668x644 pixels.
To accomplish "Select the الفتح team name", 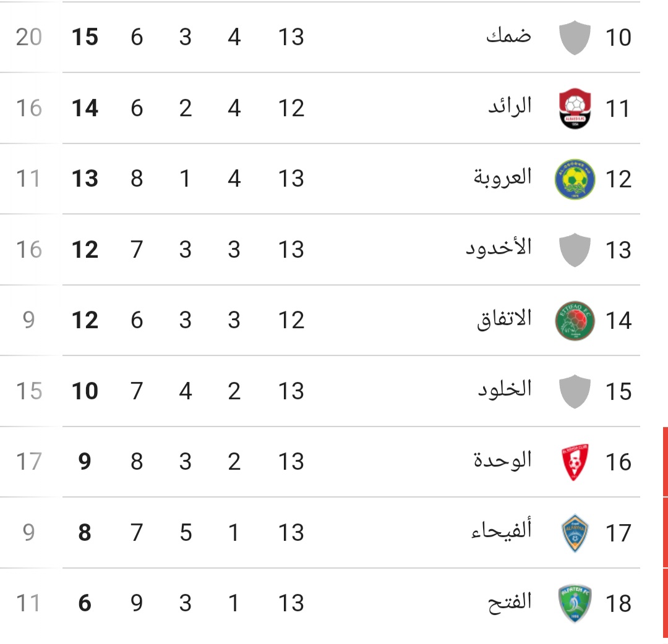I will pyautogui.click(x=510, y=602).
